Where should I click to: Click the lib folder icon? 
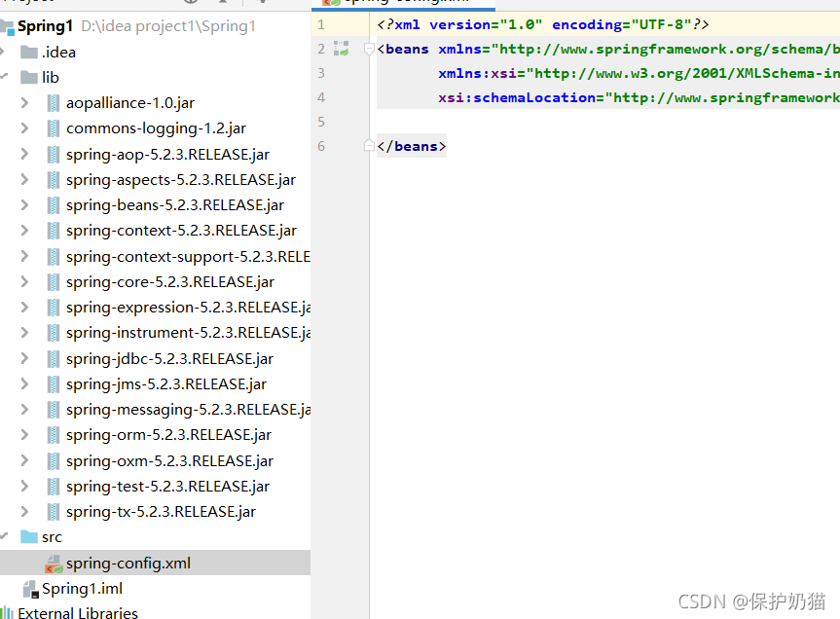(x=29, y=78)
